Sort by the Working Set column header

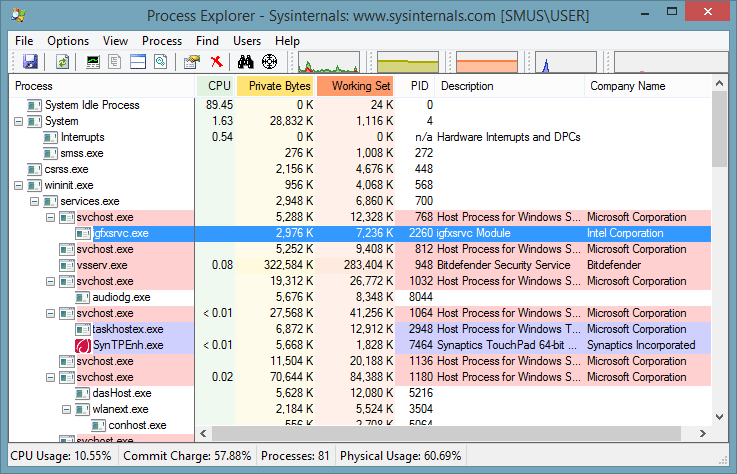tap(355, 86)
